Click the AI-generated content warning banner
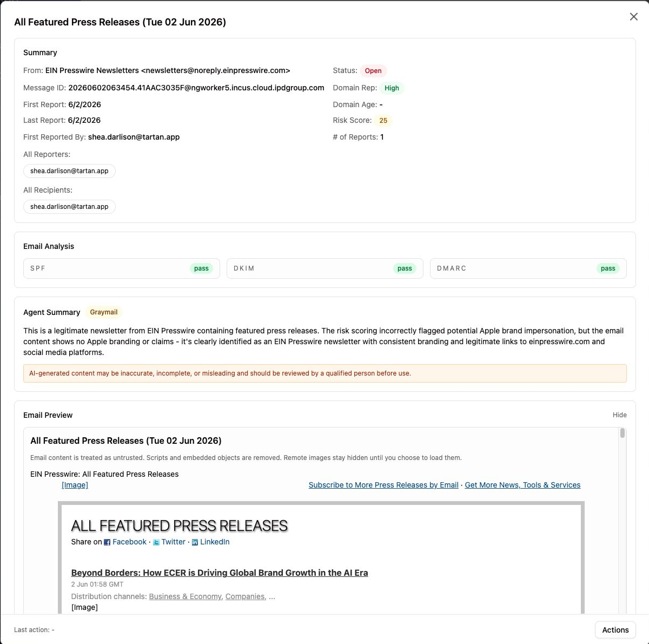 pos(325,373)
